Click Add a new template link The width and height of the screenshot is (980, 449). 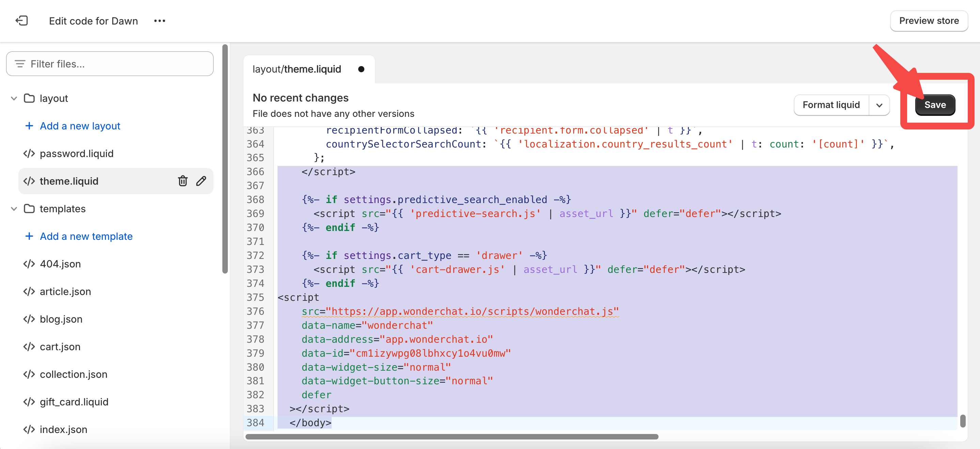tap(86, 236)
